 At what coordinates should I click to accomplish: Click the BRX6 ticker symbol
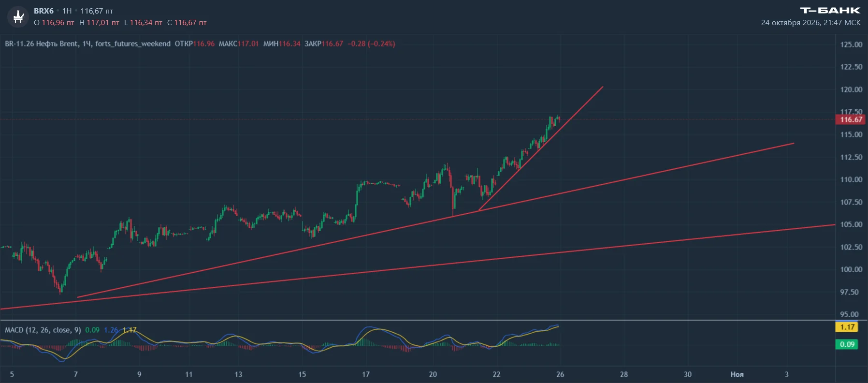click(x=43, y=11)
